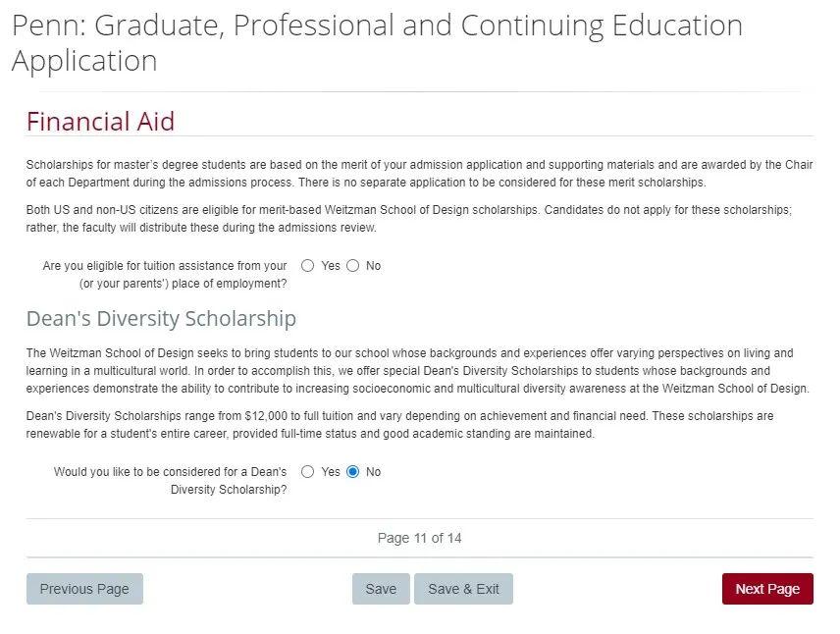Select No for employer tuition assistance

click(x=353, y=266)
